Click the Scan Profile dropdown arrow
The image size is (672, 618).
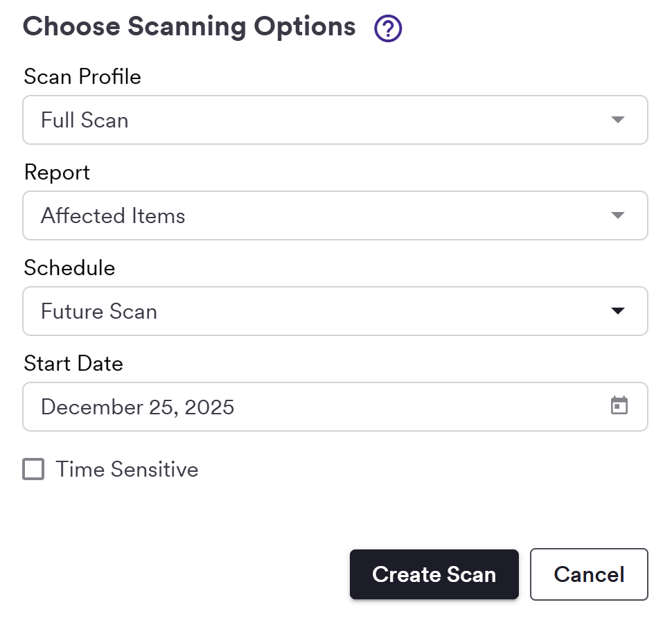pos(618,120)
